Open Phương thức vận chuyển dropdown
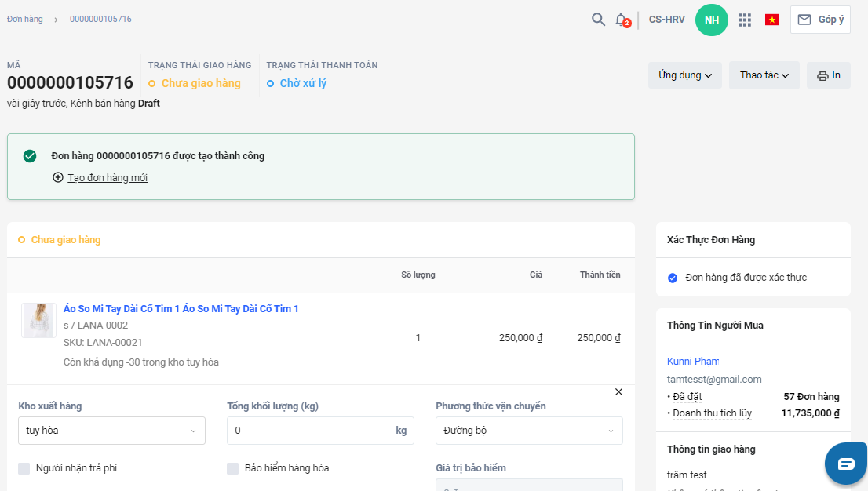868x491 pixels. pyautogui.click(x=529, y=431)
